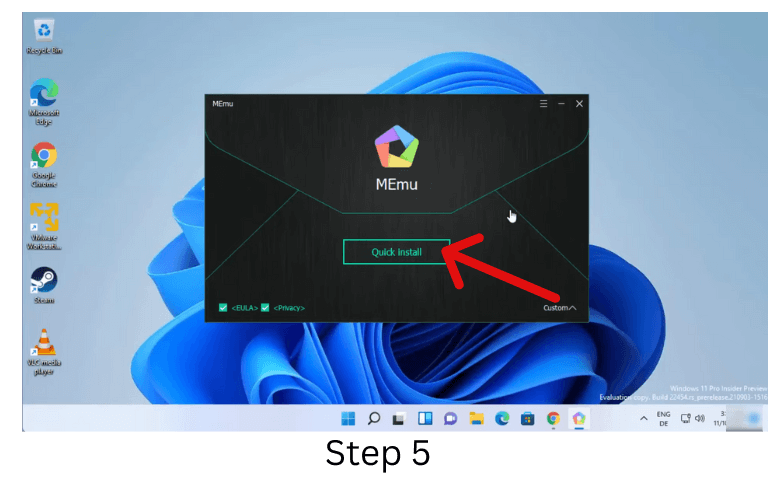Select the Google Chrome desktop shortcut
This screenshot has height=480, width=768.
[x=44, y=165]
